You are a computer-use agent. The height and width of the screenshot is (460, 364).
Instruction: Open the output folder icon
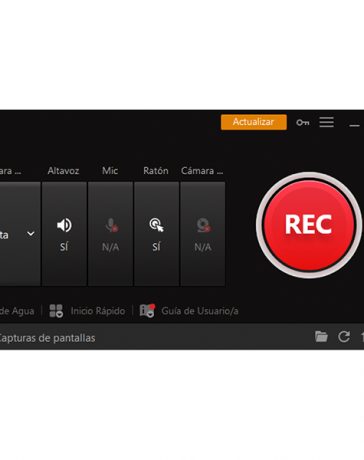321,337
